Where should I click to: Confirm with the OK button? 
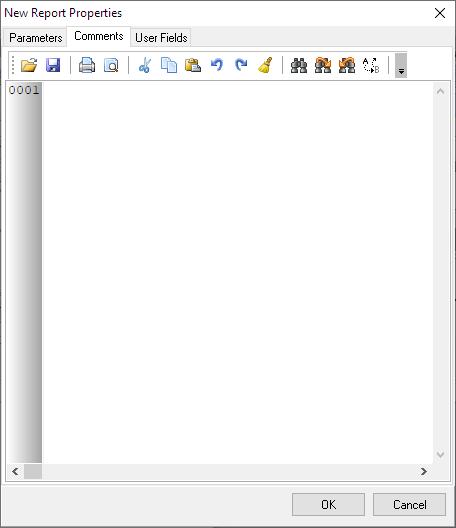(328, 504)
